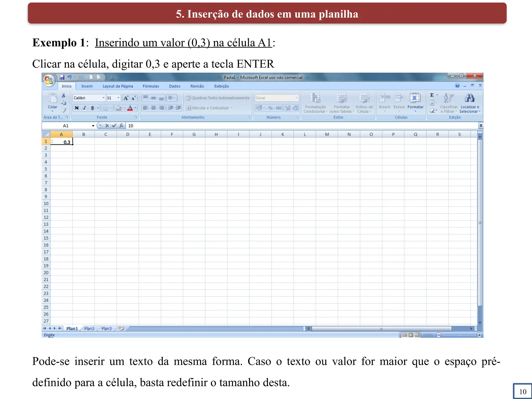Image resolution: width=532 pixels, height=399 pixels.
Task: Open the borders button in Fonte group
Action: (x=105, y=108)
